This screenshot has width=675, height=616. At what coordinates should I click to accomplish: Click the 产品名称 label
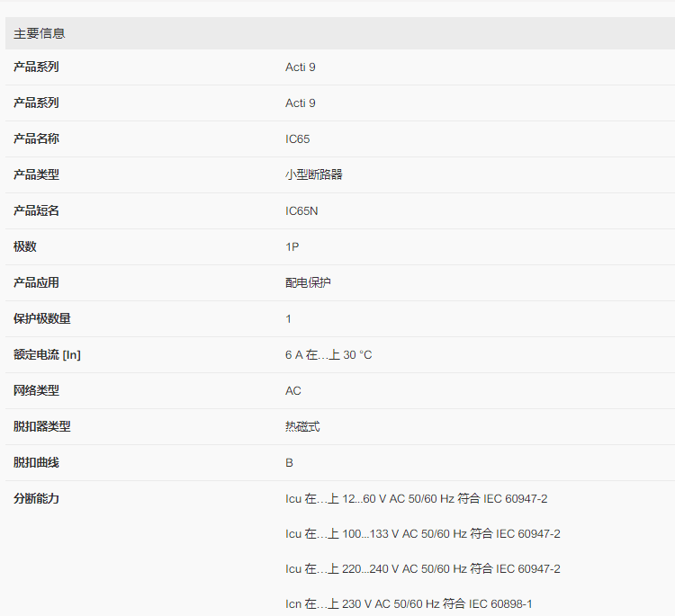(x=36, y=139)
